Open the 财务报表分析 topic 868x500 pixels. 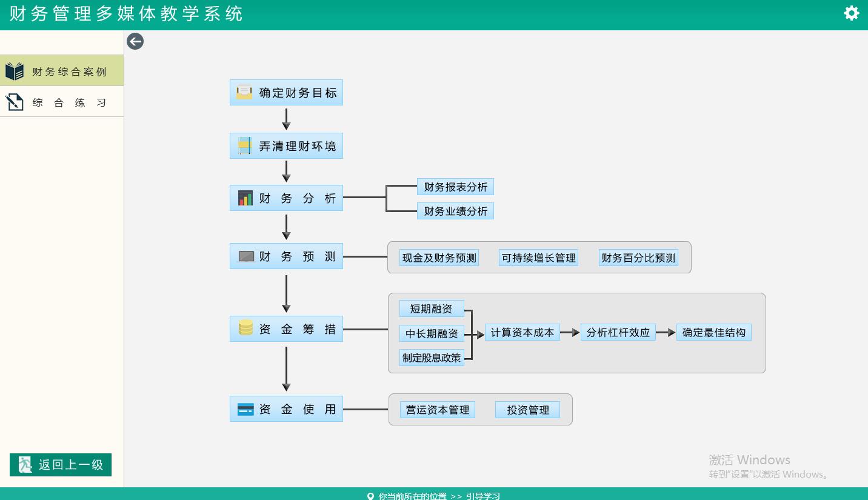[455, 187]
